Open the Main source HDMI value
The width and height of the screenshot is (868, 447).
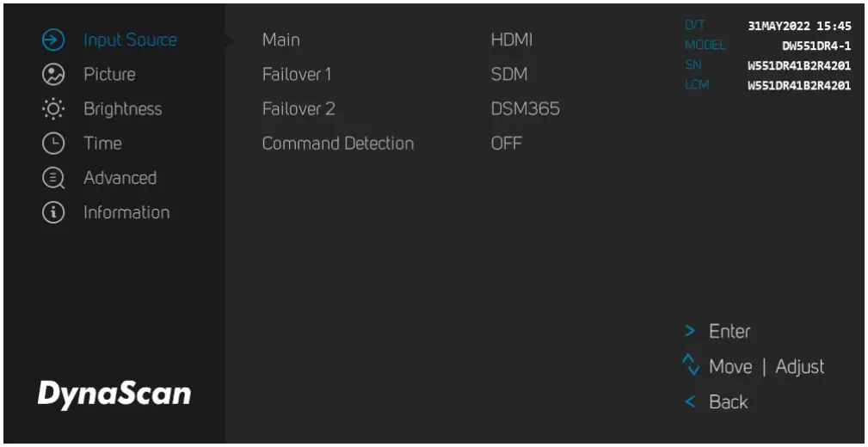512,40
